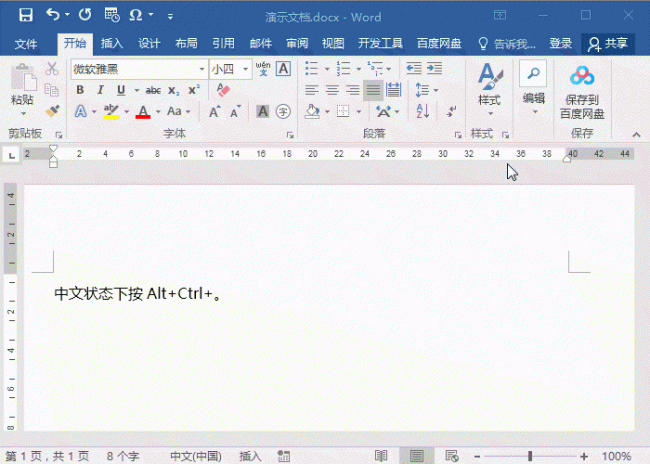The image size is (650, 464).
Task: Click the Sign in (登录) link
Action: coord(560,44)
